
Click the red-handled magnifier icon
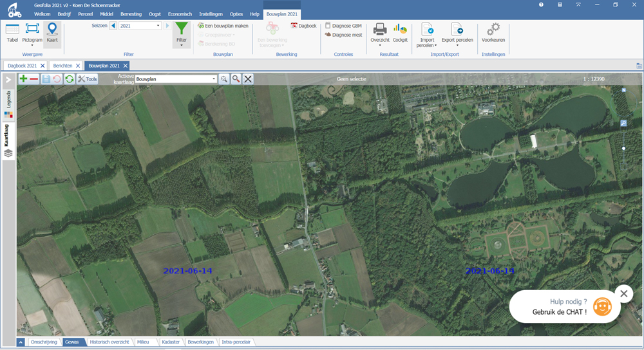tap(236, 78)
